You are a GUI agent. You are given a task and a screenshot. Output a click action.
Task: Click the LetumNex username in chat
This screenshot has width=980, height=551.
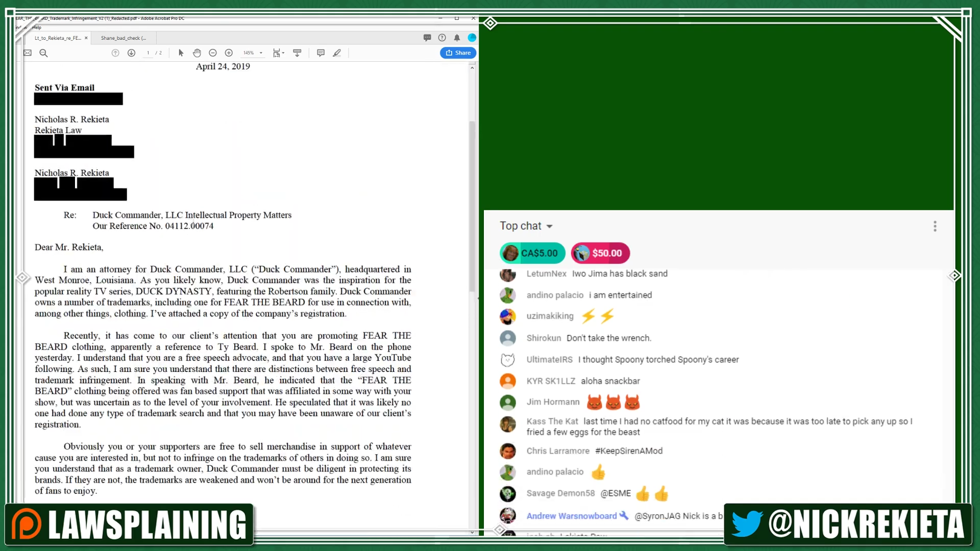[x=546, y=274]
